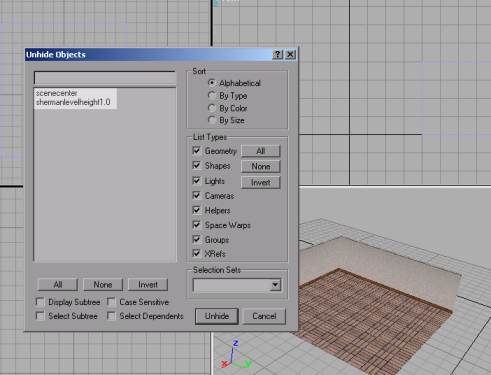Screen dimensions: 491x375
Task: Choose By Size sort option
Action: point(212,120)
